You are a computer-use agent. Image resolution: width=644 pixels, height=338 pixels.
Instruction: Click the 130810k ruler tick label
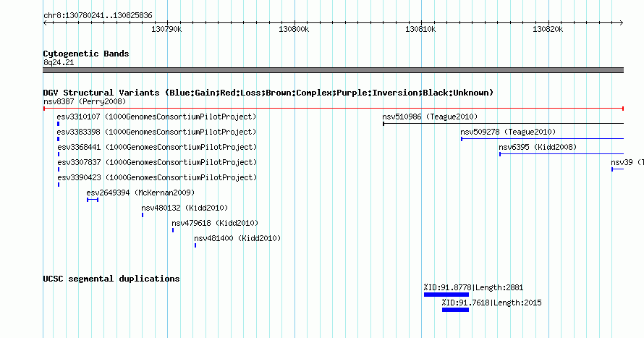pyautogui.click(x=420, y=30)
